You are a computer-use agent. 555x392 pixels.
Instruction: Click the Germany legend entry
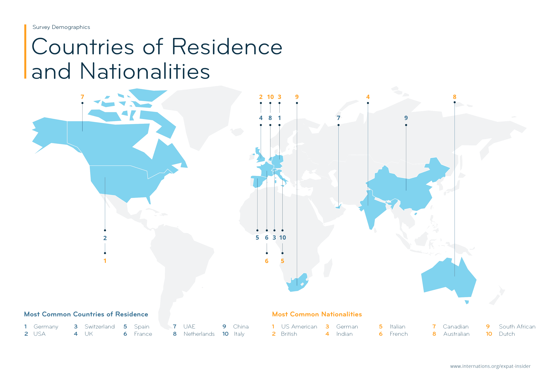pos(46,327)
